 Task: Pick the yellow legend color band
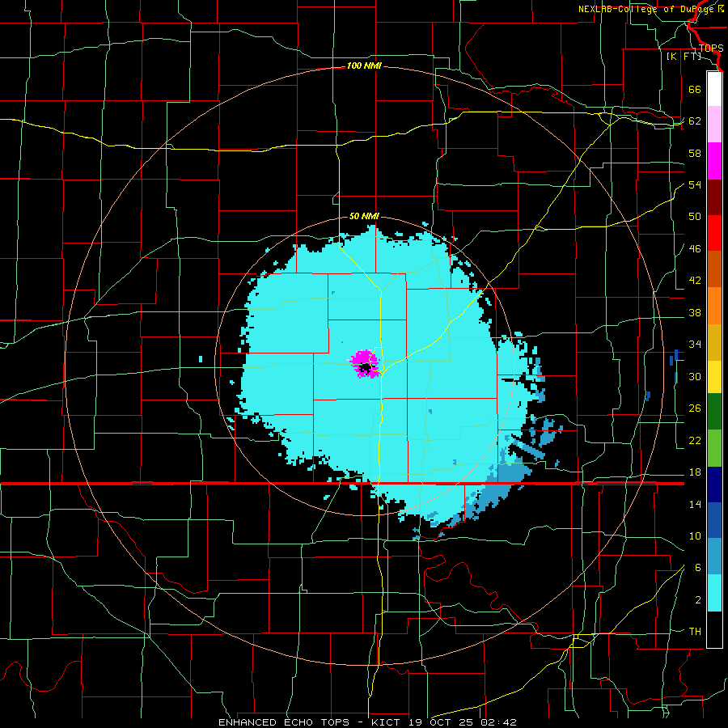click(x=714, y=377)
